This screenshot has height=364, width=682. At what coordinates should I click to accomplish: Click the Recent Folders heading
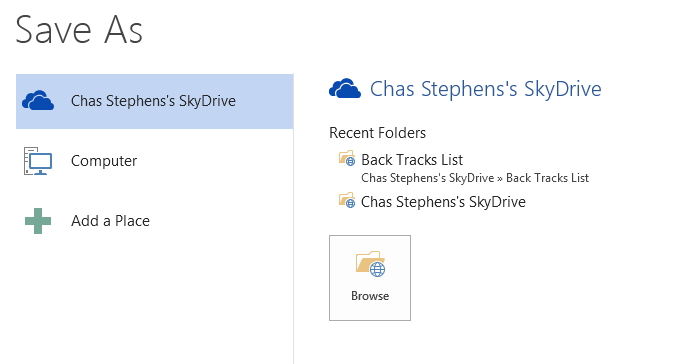[x=378, y=133]
